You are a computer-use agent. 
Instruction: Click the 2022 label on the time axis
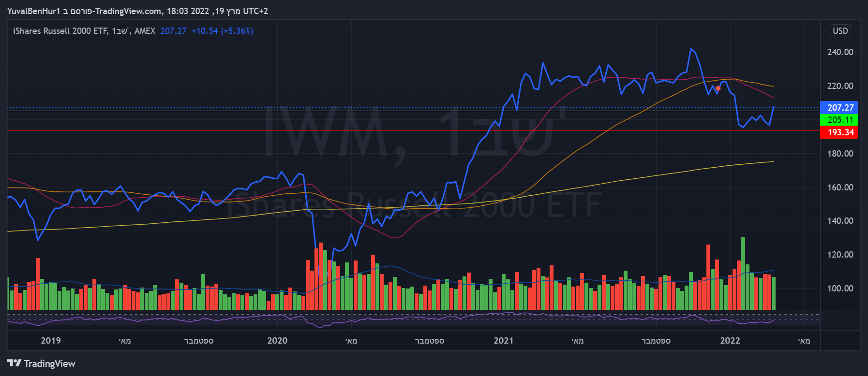(x=730, y=341)
